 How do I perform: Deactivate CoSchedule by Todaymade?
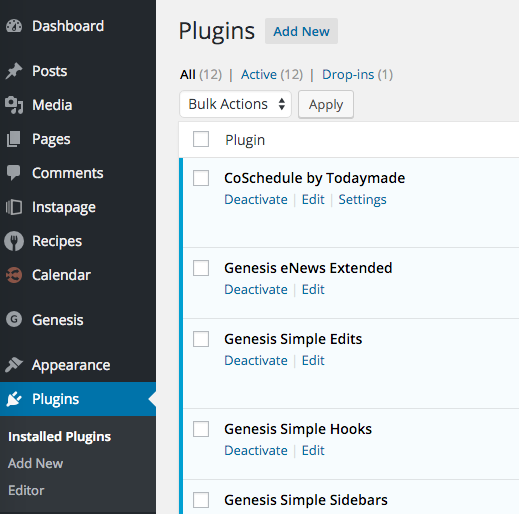pyautogui.click(x=256, y=199)
